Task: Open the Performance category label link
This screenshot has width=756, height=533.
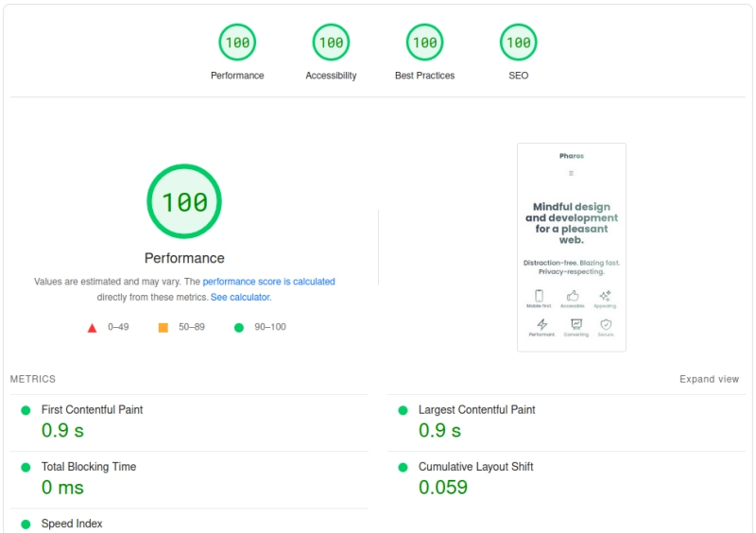Action: [x=237, y=76]
